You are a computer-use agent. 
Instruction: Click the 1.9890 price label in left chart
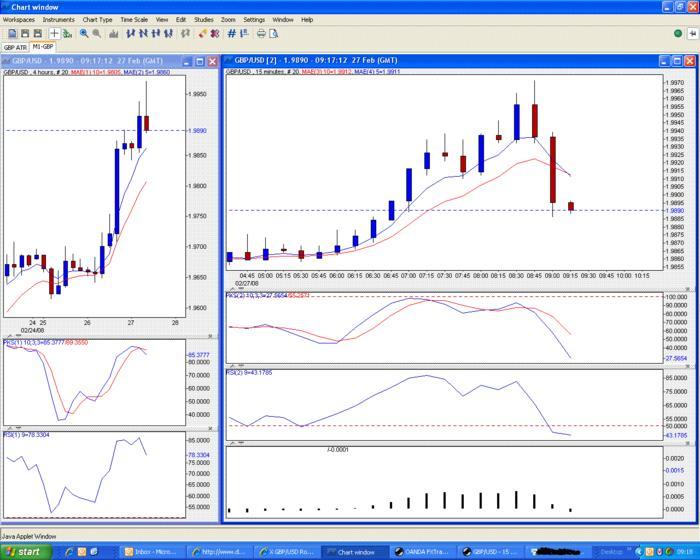[x=197, y=130]
